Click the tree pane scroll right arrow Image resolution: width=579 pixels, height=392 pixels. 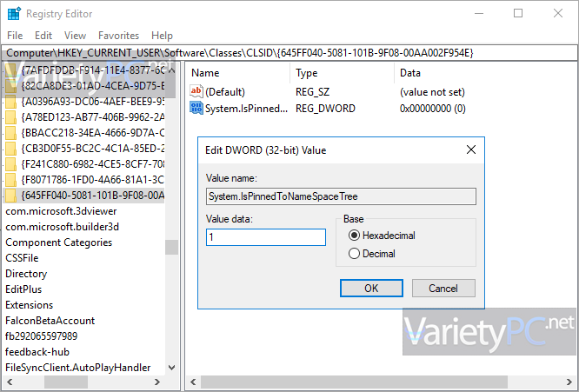(157, 382)
